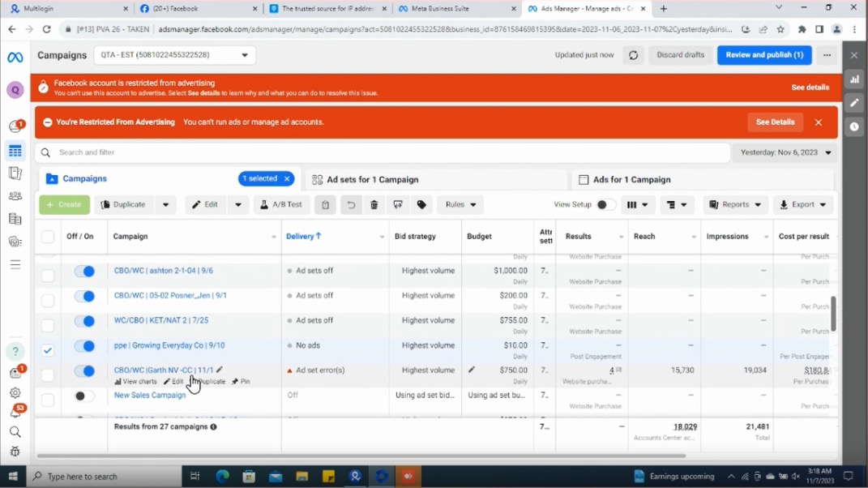Screen dimensions: 868x488
Task: Click the Windows Start button
Action: 13,477
